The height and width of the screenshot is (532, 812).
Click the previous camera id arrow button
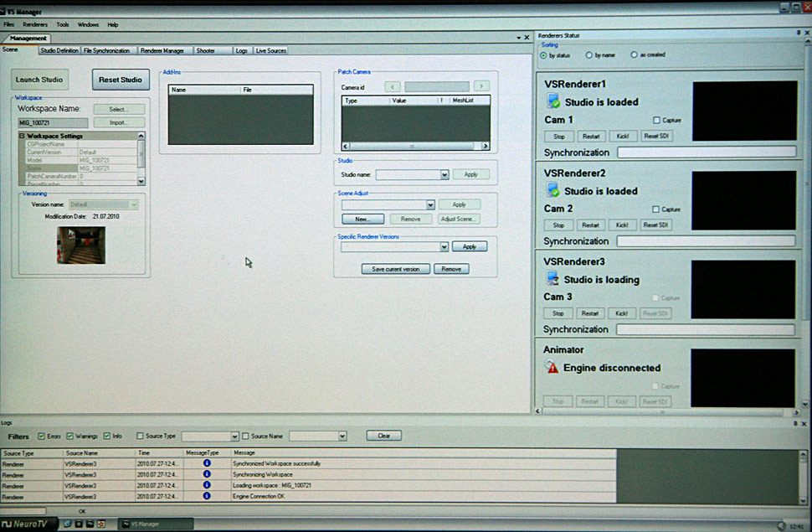(393, 86)
